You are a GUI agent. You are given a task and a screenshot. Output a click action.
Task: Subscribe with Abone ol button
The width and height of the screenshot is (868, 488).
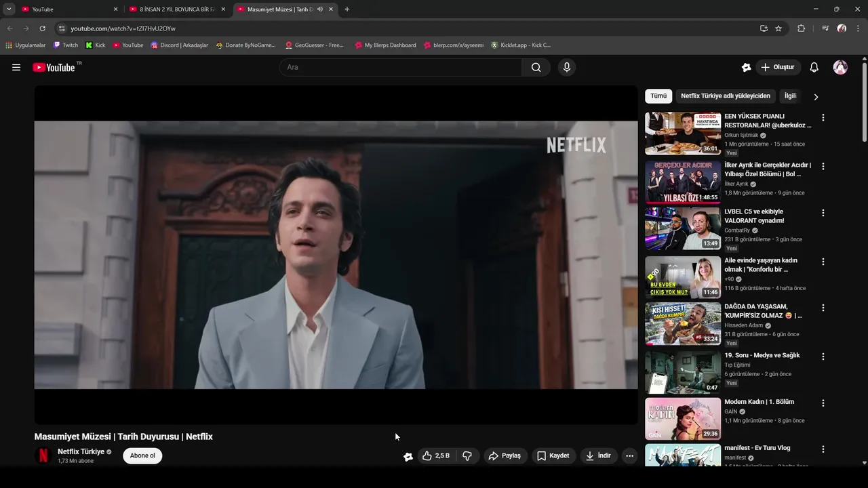[142, 455]
